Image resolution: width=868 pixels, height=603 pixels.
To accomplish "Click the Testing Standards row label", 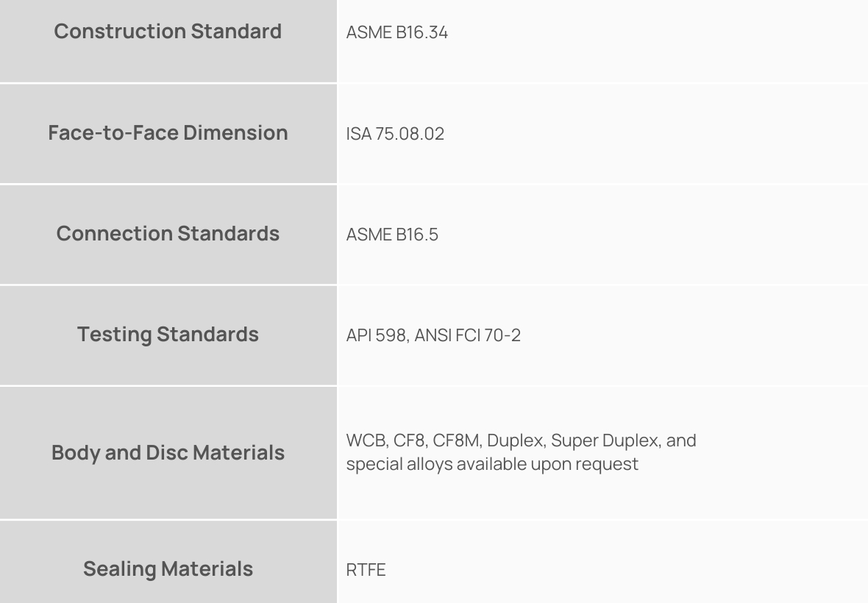I will (x=168, y=335).
